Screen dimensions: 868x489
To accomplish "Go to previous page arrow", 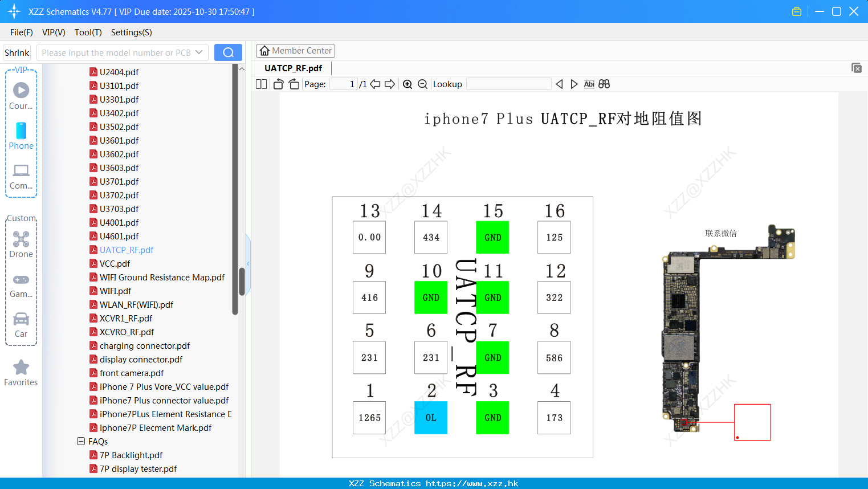I will (x=375, y=84).
